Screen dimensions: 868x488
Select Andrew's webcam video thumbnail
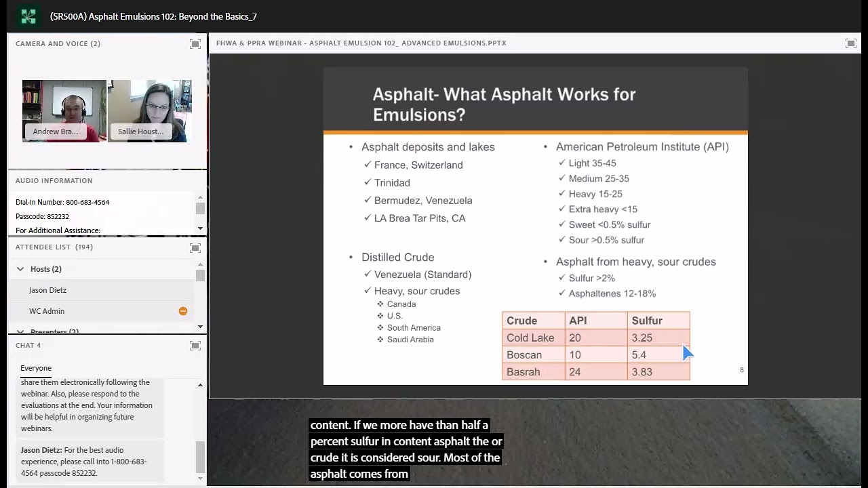click(x=64, y=111)
